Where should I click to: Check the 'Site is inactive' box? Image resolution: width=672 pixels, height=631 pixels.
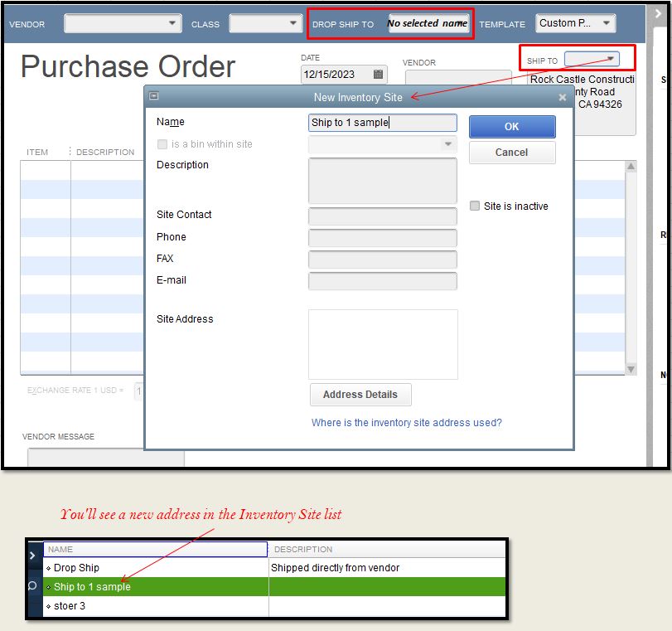click(x=475, y=206)
